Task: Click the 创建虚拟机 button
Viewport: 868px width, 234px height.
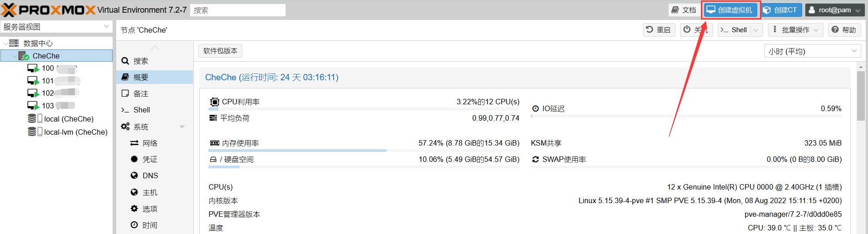Action: pos(730,10)
